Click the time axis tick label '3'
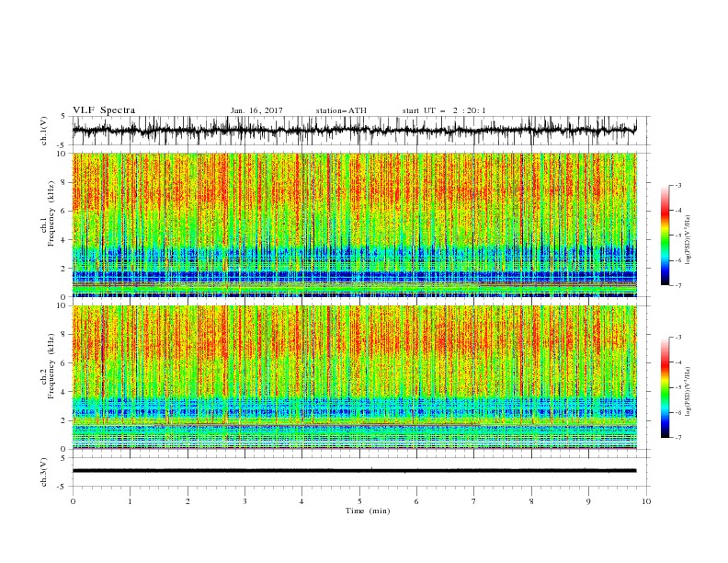The image size is (728, 563). (245, 501)
